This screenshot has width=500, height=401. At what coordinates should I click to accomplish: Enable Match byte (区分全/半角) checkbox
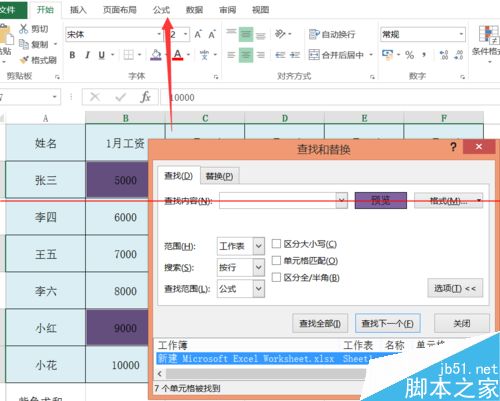pyautogui.click(x=276, y=277)
